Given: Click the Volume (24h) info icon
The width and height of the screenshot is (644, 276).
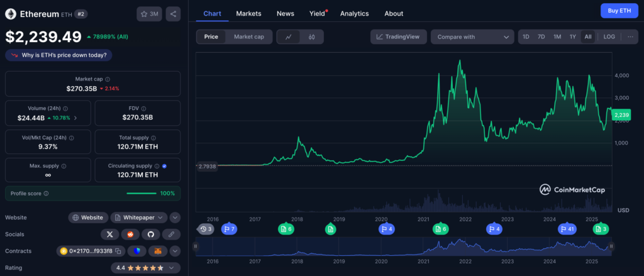Looking at the screenshot, I should click(x=65, y=108).
